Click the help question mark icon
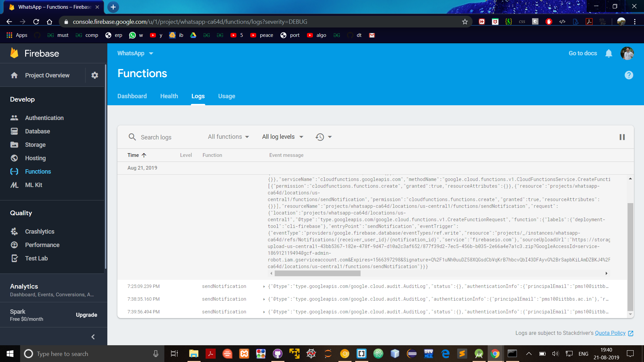The height and width of the screenshot is (362, 644). pos(629,75)
